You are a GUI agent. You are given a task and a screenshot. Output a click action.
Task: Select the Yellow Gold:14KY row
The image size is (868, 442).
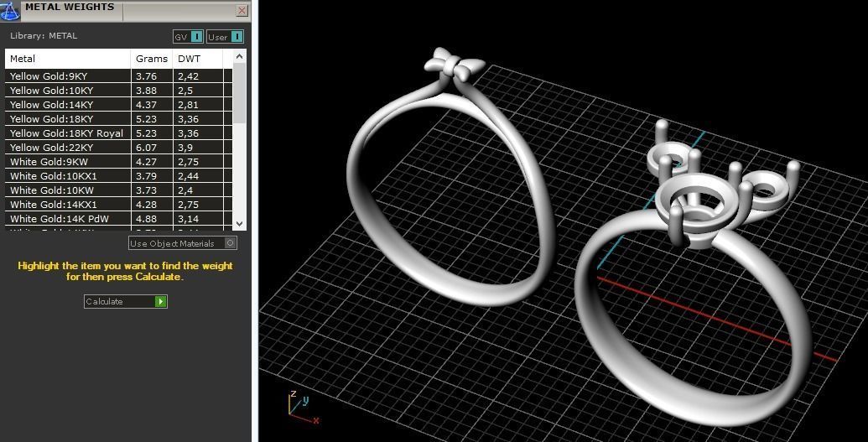coord(118,105)
